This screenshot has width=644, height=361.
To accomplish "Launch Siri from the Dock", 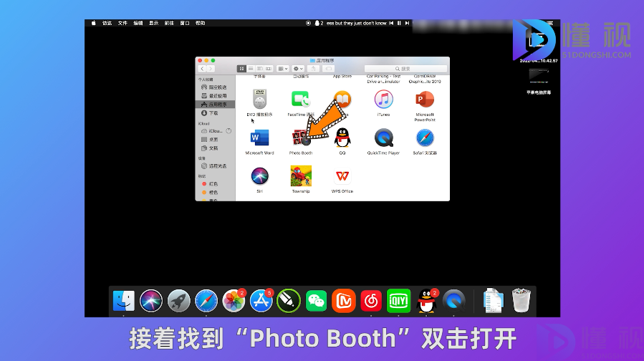I will [151, 301].
